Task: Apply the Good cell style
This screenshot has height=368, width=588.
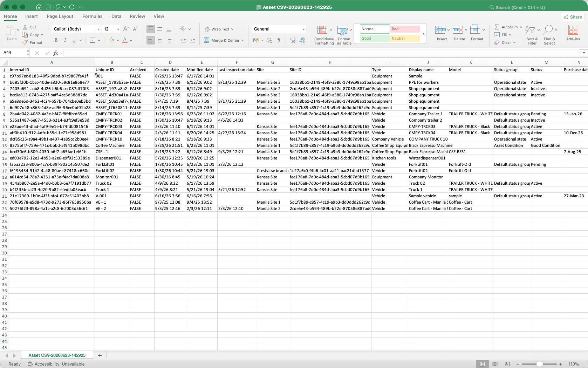Action: tap(375, 39)
